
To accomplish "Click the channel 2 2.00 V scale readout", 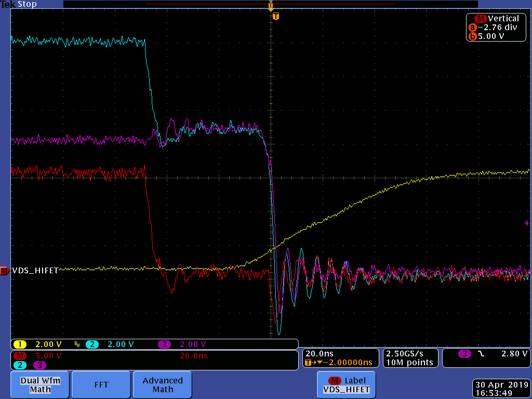I will pos(121,344).
